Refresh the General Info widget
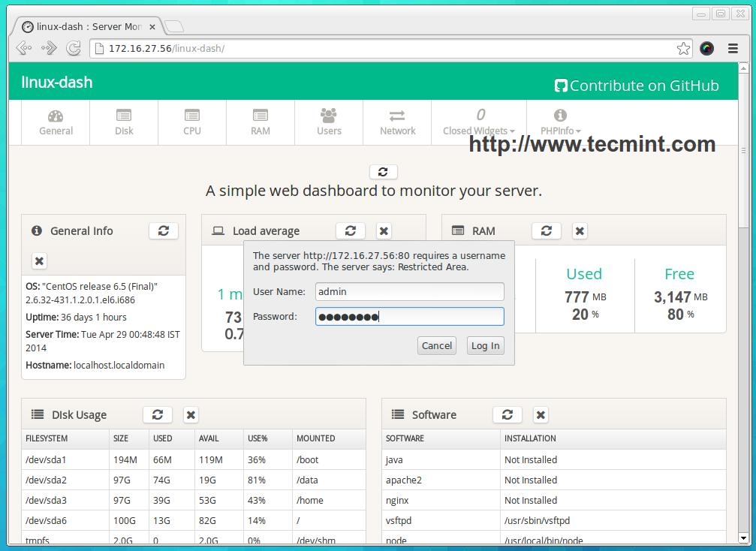756x551 pixels. click(163, 231)
